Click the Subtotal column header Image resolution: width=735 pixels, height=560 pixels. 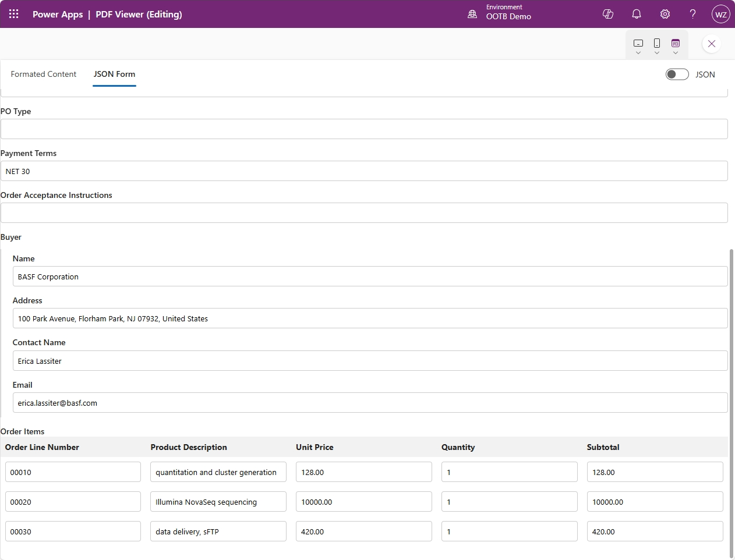point(603,447)
